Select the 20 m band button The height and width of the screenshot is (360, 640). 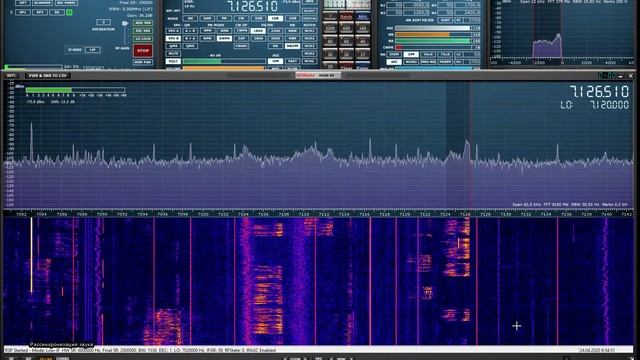(347, 54)
